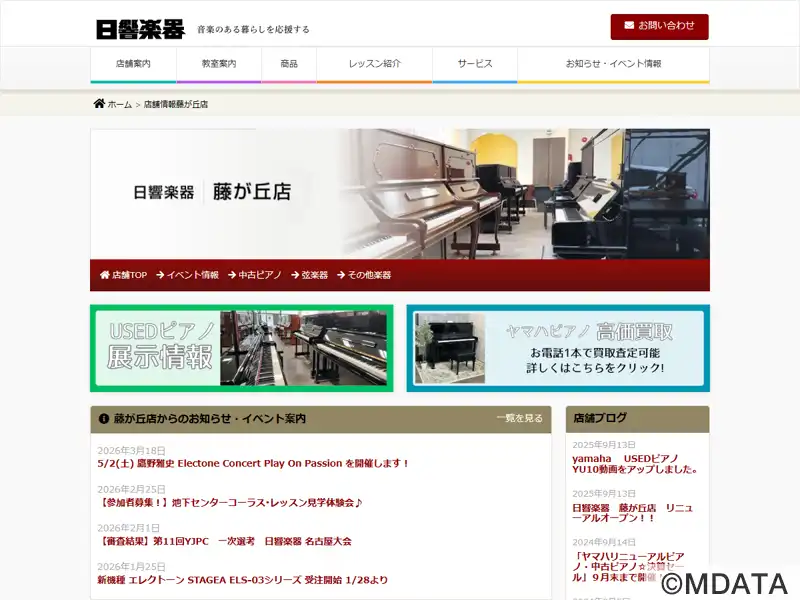The width and height of the screenshot is (800, 600).
Task: Click the ヤマハピアノ高価買取 banner
Action: click(x=558, y=348)
